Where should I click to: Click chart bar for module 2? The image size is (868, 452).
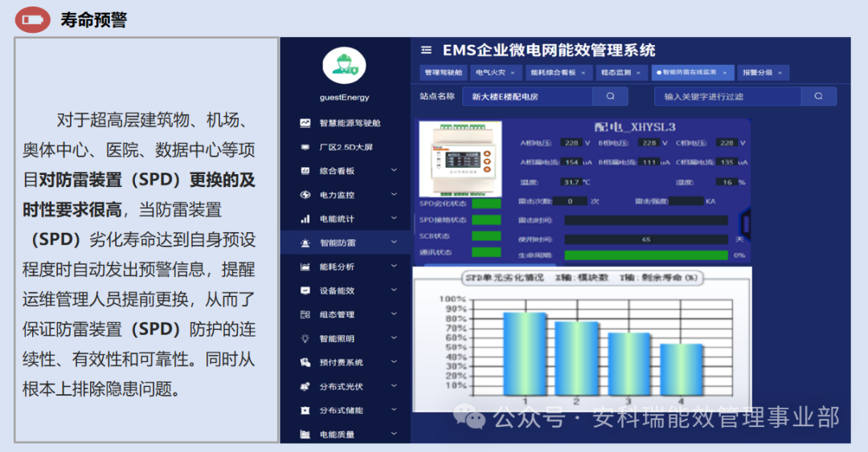click(576, 358)
